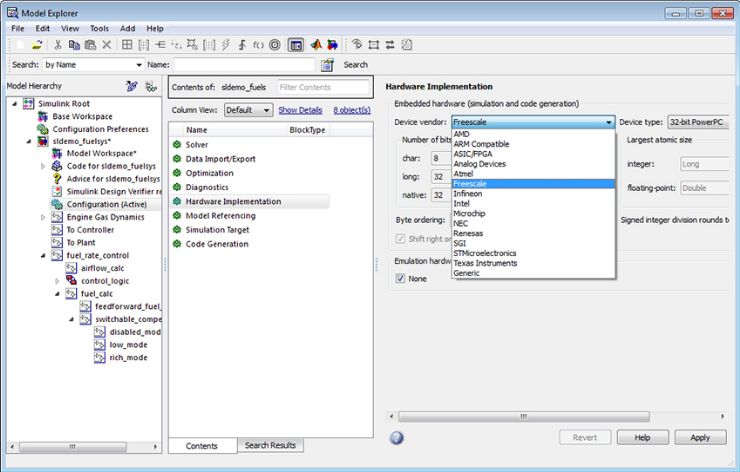Viewport: 740px width, 472px height.
Task: Collapse the fuel_calc tree node
Action: point(57,294)
